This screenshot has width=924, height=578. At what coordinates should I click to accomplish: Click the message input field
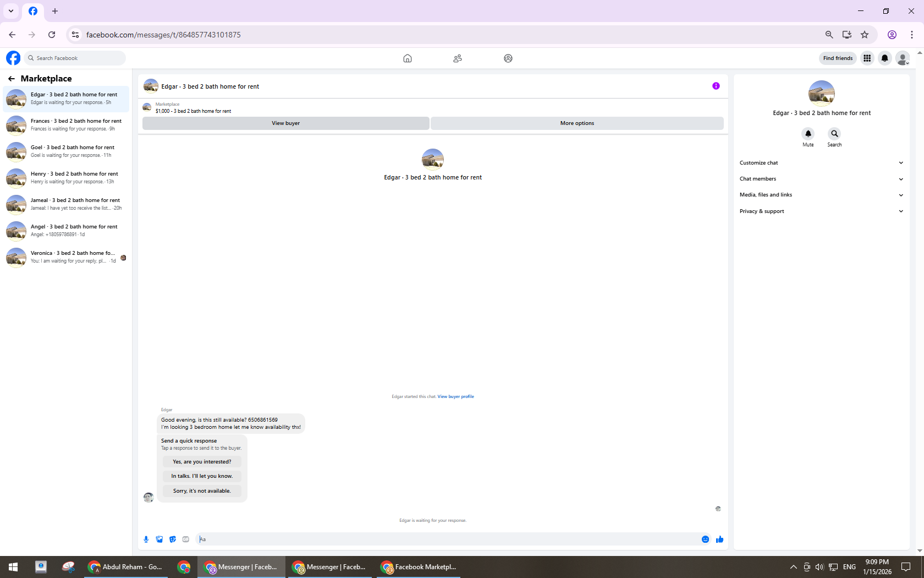click(448, 539)
